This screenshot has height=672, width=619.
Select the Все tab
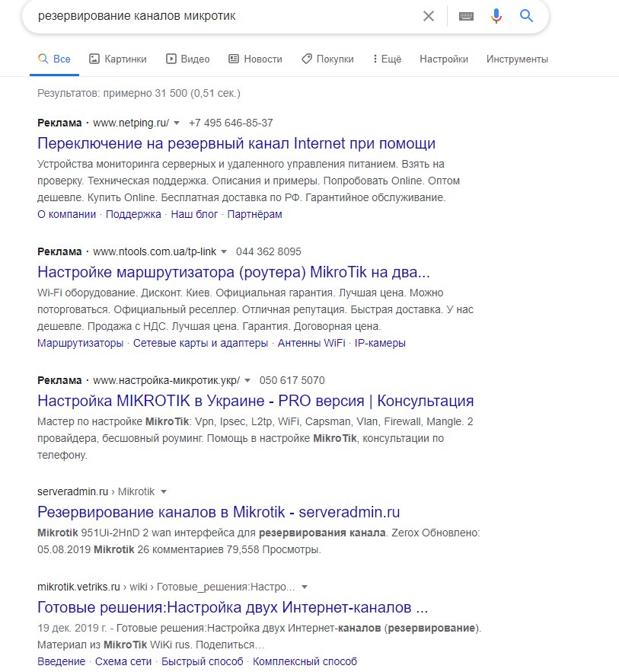pyautogui.click(x=54, y=59)
